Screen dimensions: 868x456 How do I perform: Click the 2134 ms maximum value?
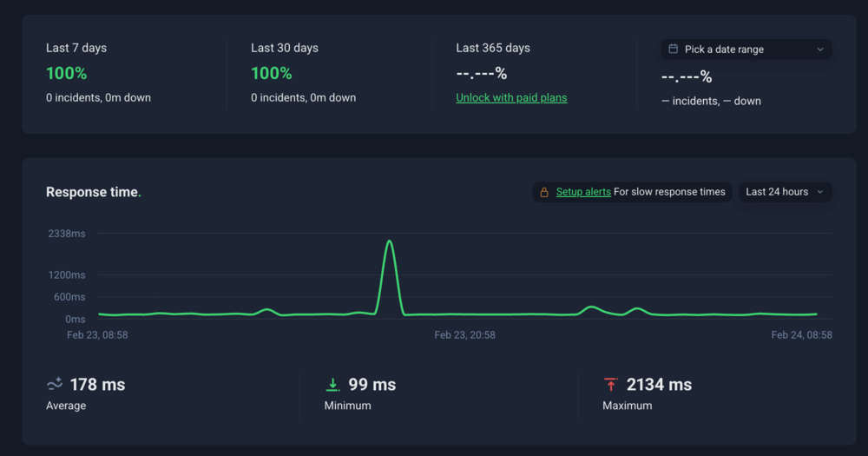659,385
